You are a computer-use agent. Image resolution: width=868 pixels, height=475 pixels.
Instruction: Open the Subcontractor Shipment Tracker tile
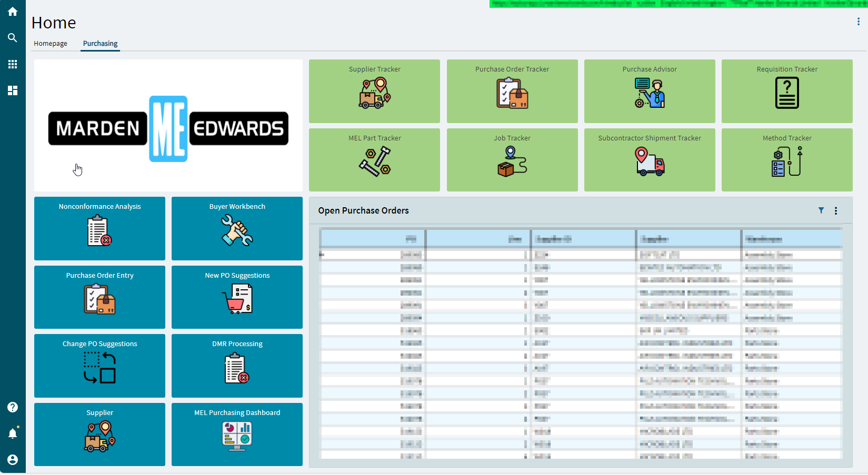coord(650,160)
